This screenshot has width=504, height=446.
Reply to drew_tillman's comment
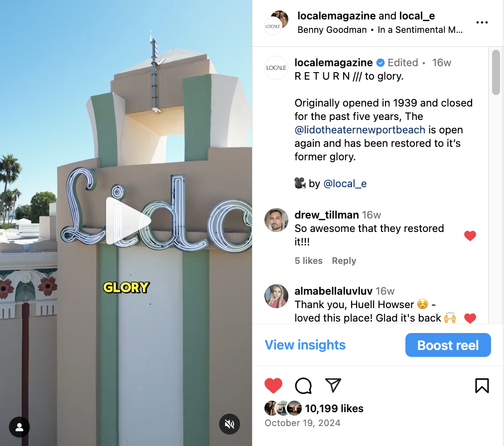344,261
